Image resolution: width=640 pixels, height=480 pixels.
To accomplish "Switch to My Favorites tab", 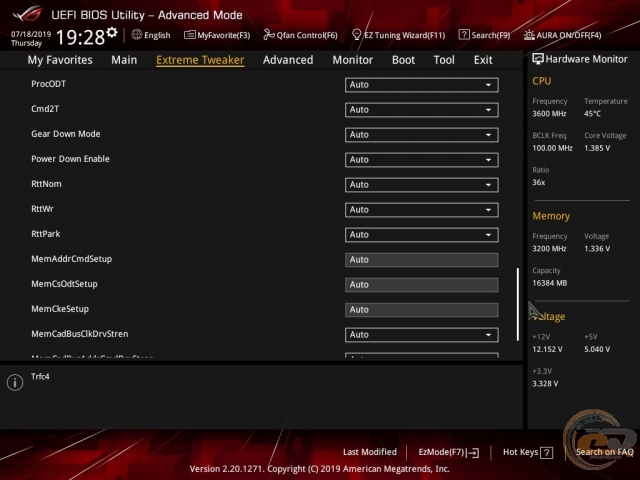I will (x=60, y=60).
